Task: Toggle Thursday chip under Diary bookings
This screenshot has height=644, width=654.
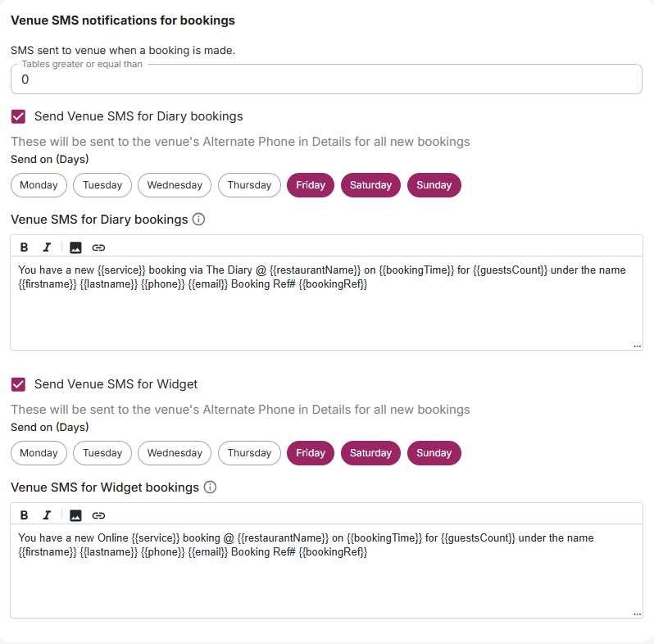Action: [x=249, y=185]
